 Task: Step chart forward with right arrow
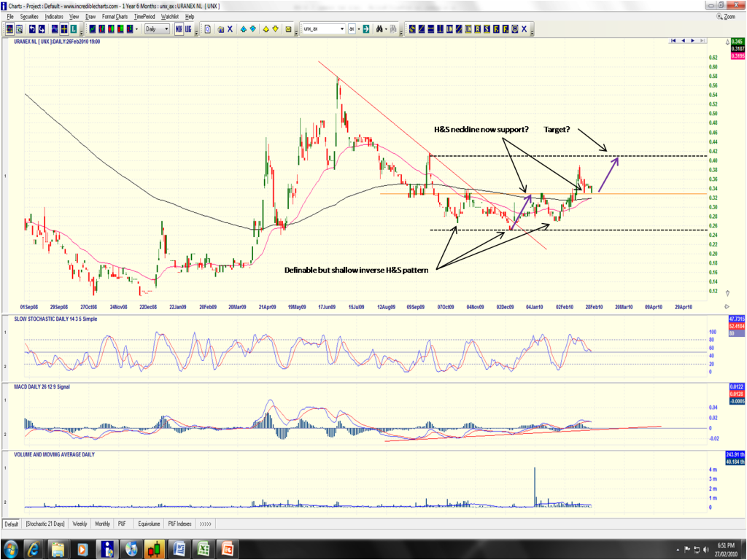click(x=693, y=41)
